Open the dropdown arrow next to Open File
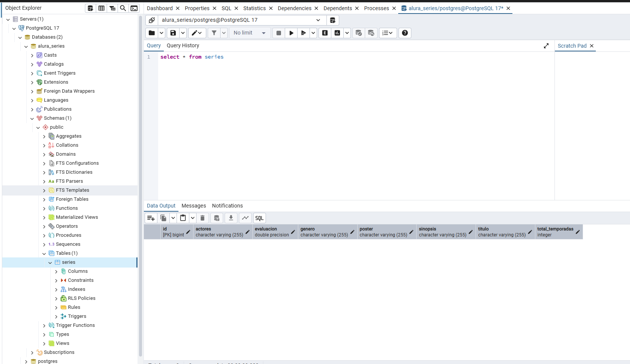 coord(162,33)
